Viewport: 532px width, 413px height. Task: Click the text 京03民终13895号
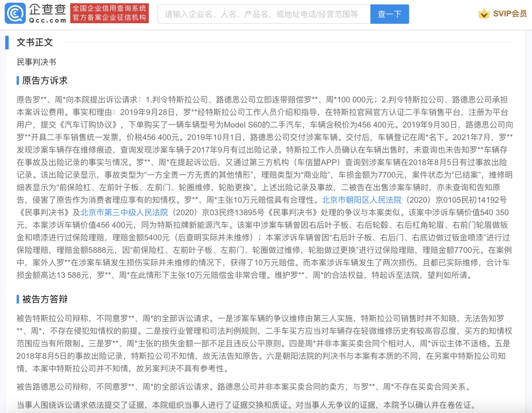(233, 212)
